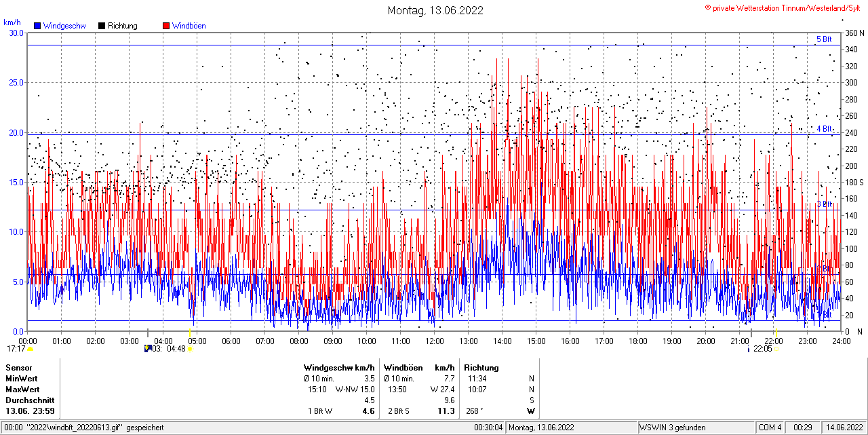
Task: Click the Sensor row header
Action: [x=18, y=368]
